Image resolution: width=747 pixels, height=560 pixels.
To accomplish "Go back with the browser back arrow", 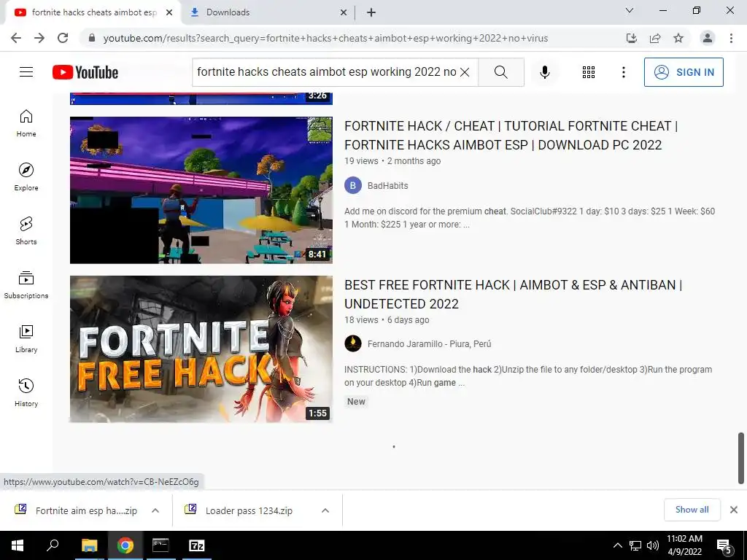I will [16, 38].
